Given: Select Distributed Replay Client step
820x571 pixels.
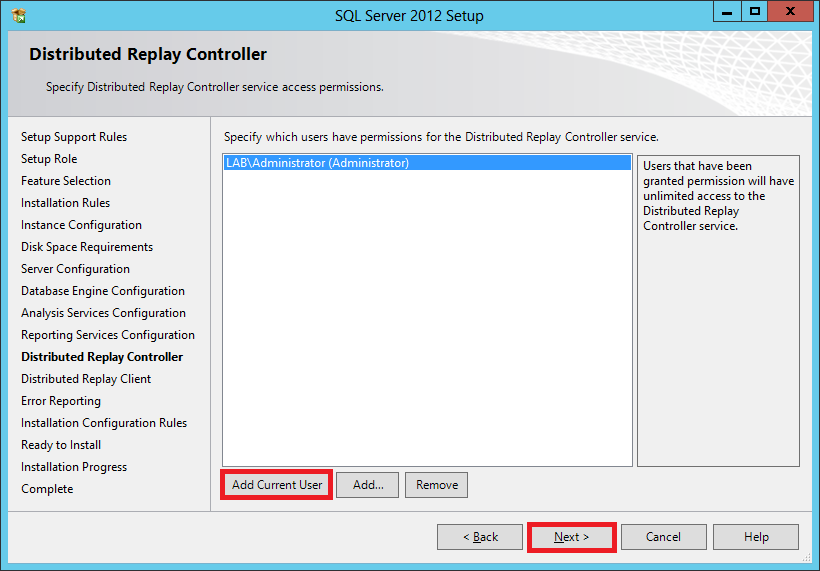Looking at the screenshot, I should click(x=86, y=379).
